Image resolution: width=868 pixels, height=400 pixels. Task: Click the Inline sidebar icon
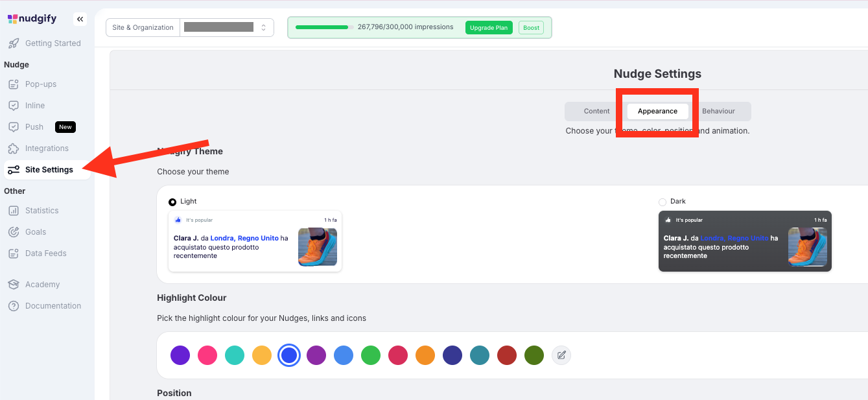click(14, 106)
